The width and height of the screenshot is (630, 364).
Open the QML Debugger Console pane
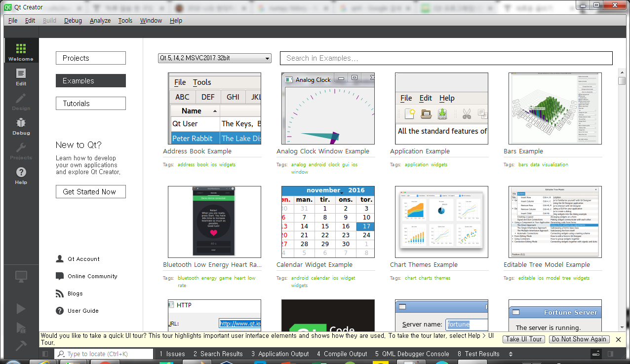pyautogui.click(x=412, y=354)
